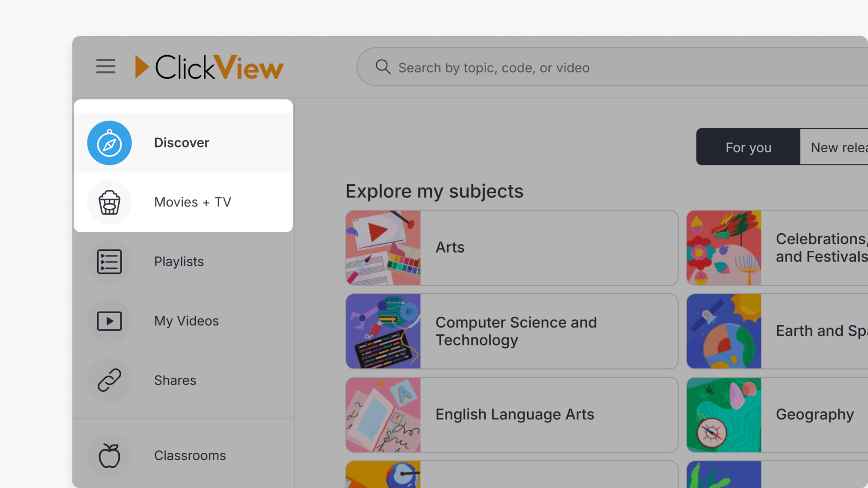Open the Arts subject

tap(511, 248)
